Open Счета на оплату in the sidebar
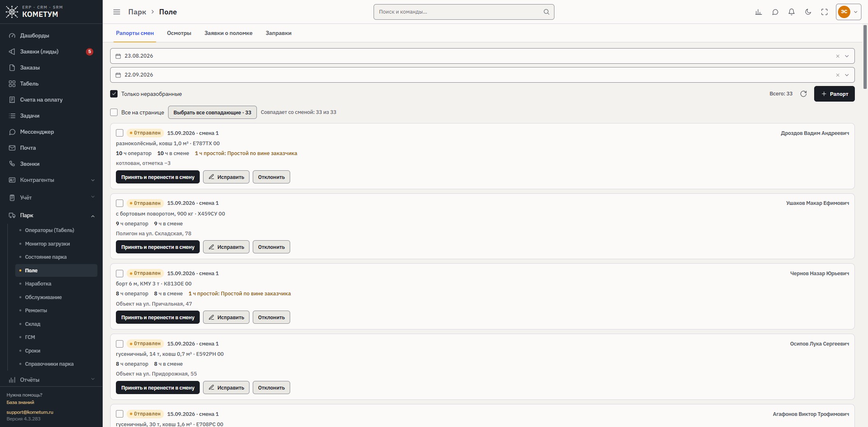The image size is (868, 427). click(51, 100)
